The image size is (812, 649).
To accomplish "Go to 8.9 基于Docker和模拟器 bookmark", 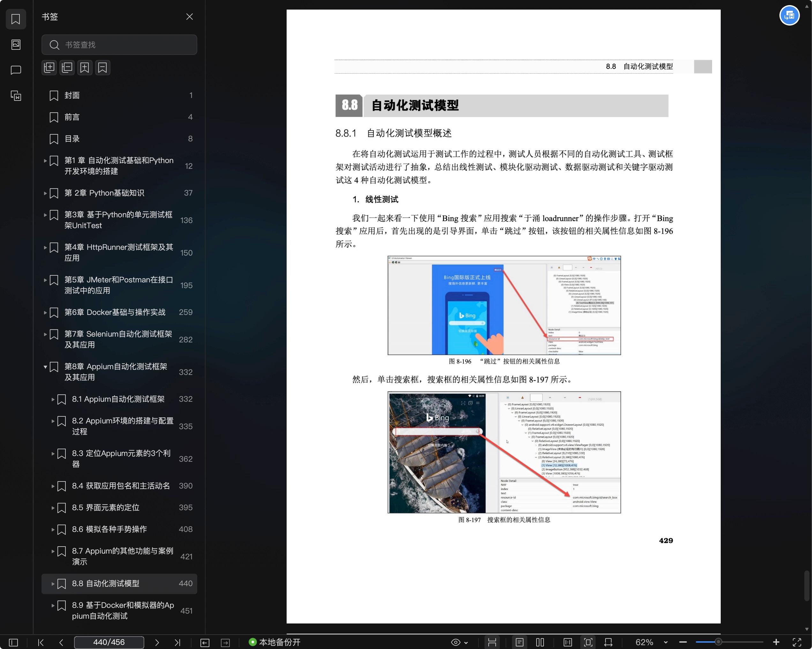I will pyautogui.click(x=119, y=611).
